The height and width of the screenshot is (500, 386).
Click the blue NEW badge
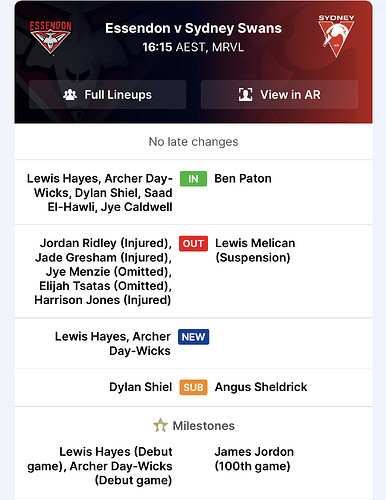click(x=193, y=337)
